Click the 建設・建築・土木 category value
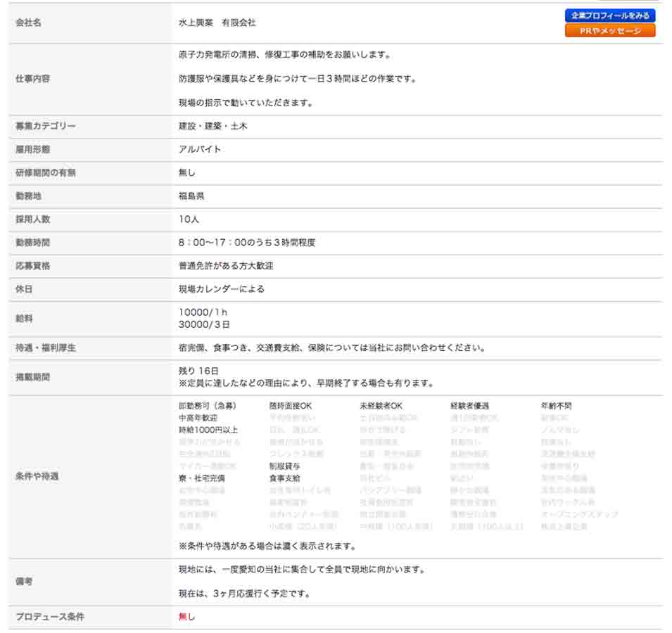Image resolution: width=672 pixels, height=633 pixels. (x=213, y=127)
